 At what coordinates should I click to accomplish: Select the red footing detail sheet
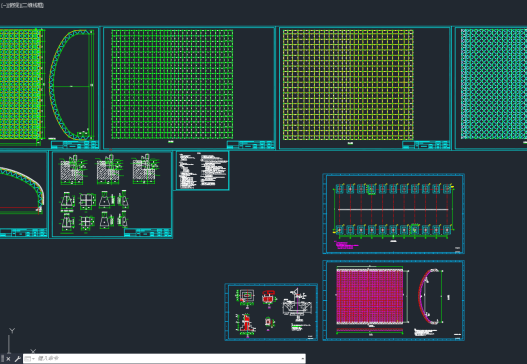271,312
